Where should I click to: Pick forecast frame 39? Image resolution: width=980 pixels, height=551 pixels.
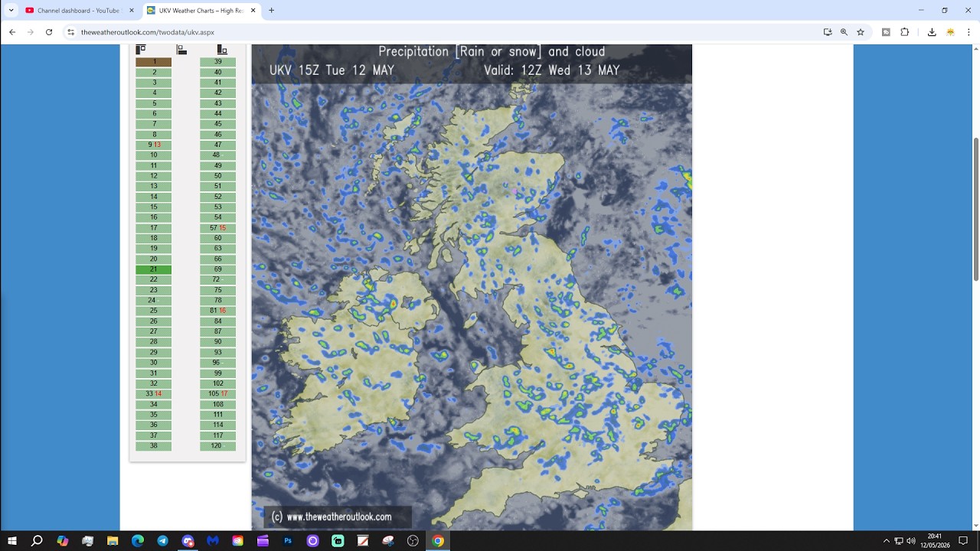pos(218,62)
